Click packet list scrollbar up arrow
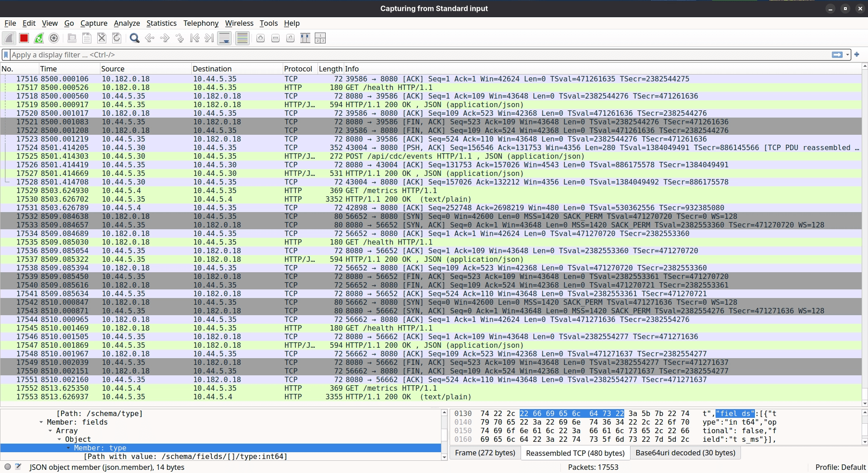 pyautogui.click(x=865, y=67)
